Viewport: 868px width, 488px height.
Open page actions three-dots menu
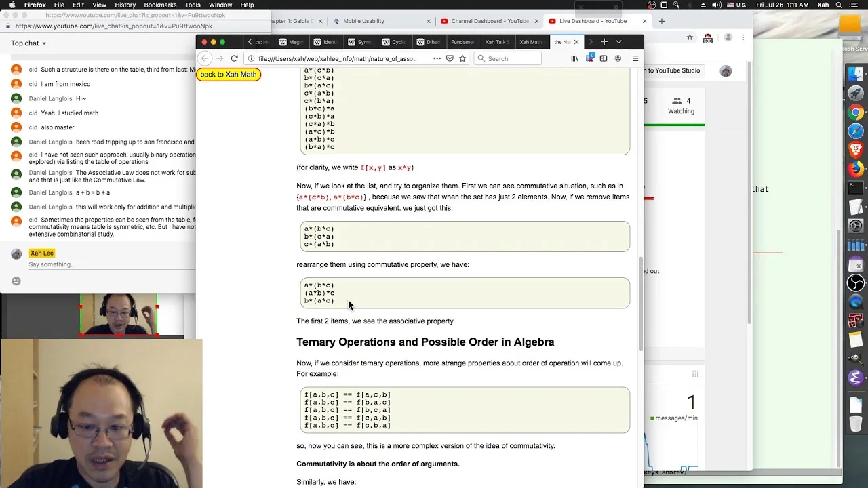(437, 58)
